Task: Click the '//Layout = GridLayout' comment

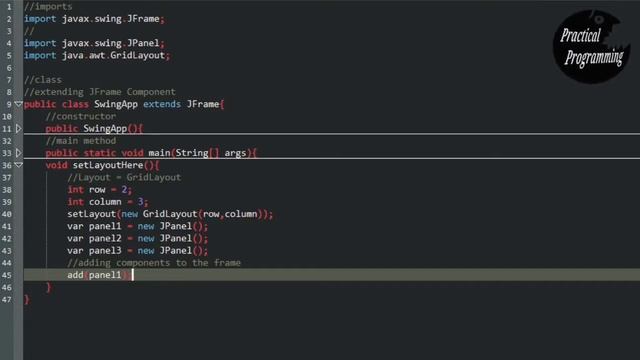Action: pos(124,178)
